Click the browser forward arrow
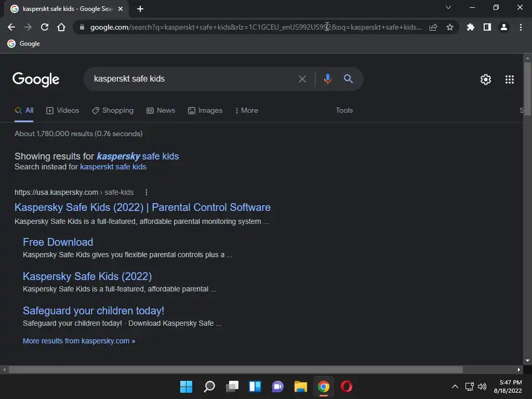The width and height of the screenshot is (532, 399). point(28,27)
